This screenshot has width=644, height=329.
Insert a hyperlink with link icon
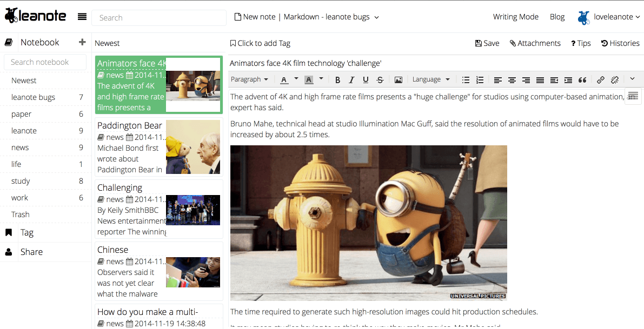pyautogui.click(x=601, y=80)
